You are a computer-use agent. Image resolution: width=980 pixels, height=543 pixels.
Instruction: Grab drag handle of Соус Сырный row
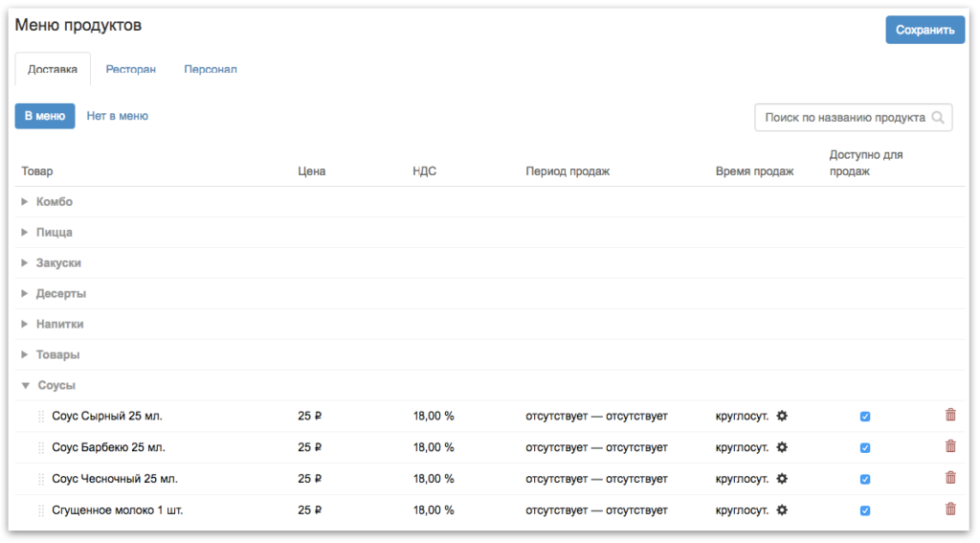41,417
